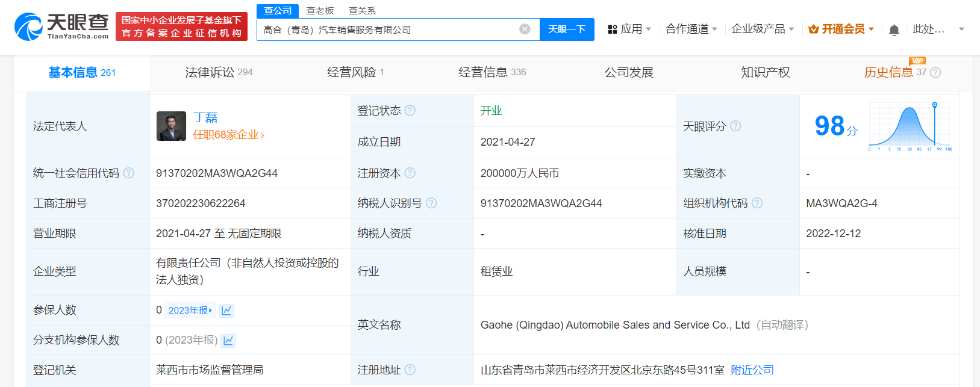Open the trend chart icon for 分支机构参保人数

tap(228, 341)
